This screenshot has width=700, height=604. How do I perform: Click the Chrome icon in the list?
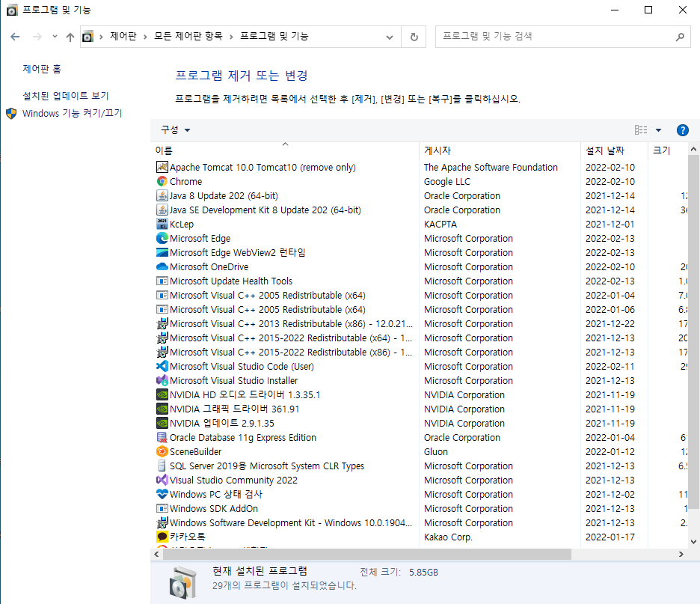pyautogui.click(x=162, y=181)
